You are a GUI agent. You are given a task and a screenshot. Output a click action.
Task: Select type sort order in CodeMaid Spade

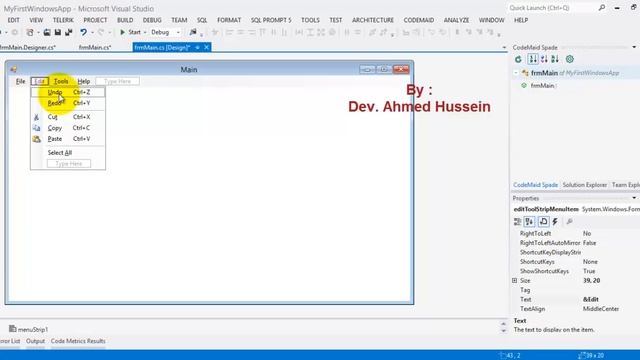pyautogui.click(x=544, y=59)
